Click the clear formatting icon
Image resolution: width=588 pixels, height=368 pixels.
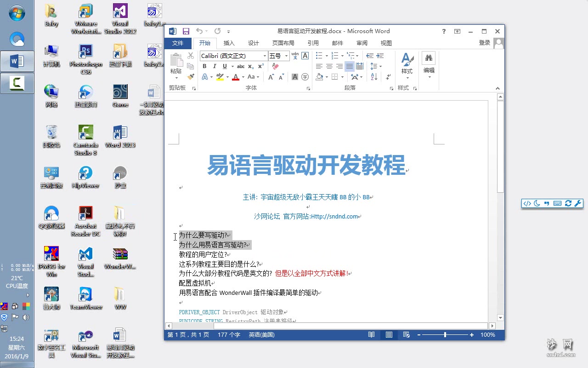coord(275,66)
